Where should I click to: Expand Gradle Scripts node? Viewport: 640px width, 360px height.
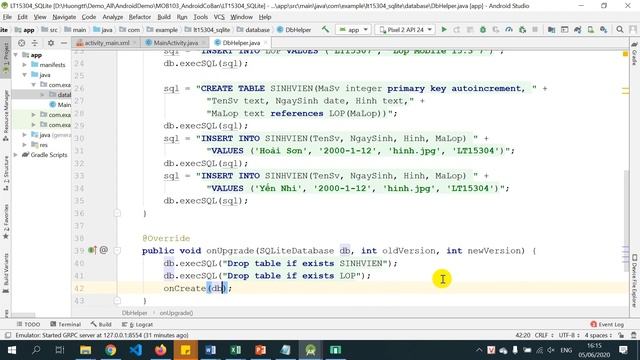pos(16,155)
